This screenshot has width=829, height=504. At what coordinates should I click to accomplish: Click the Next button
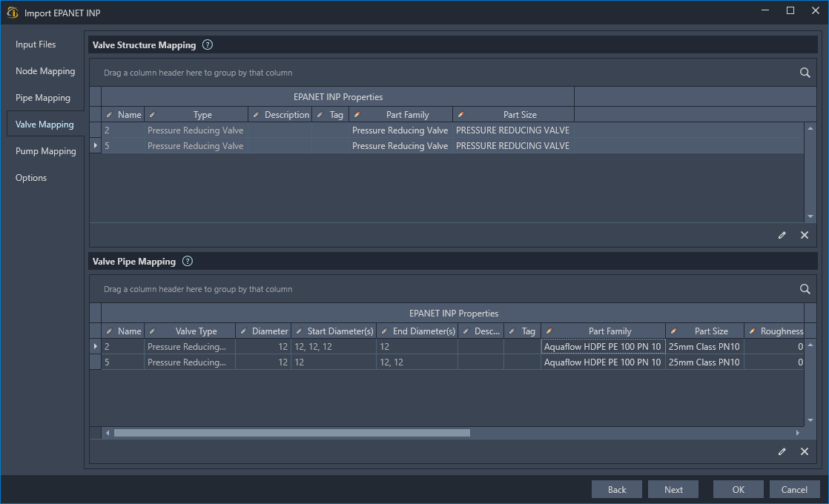[673, 489]
